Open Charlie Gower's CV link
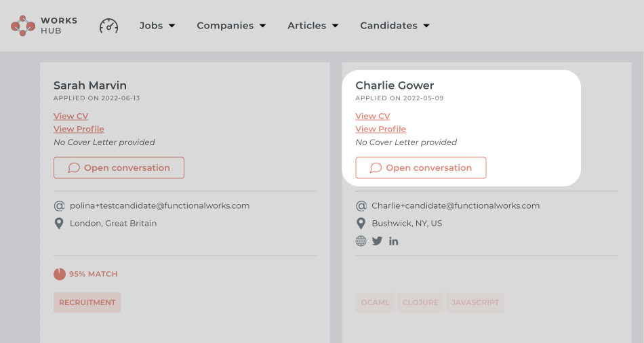 click(373, 116)
